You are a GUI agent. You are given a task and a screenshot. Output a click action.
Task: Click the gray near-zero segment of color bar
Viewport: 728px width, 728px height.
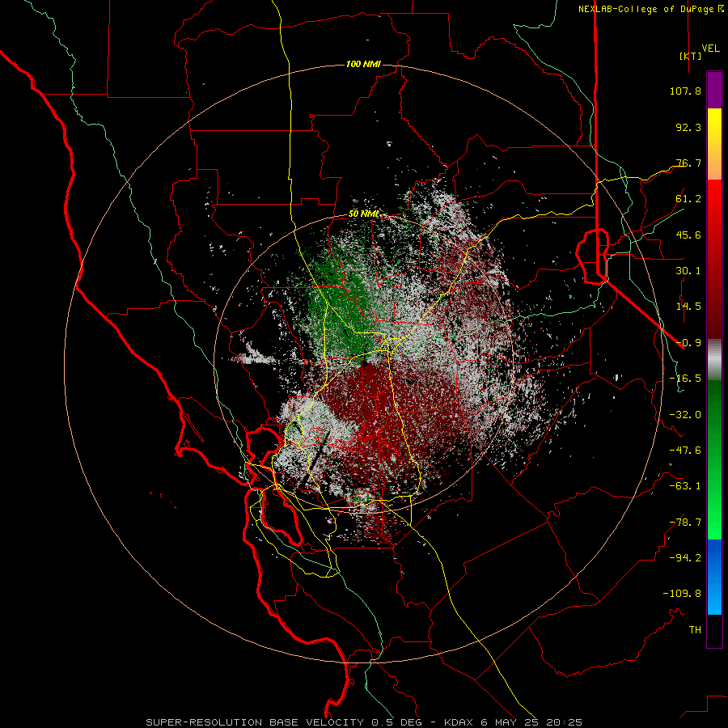[714, 360]
